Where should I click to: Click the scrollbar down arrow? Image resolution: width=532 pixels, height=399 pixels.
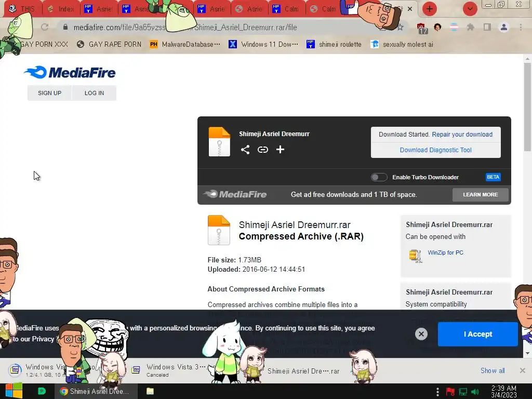click(x=527, y=353)
